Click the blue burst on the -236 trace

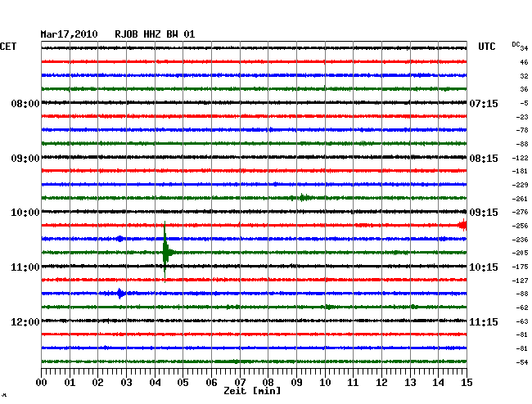tap(119, 239)
